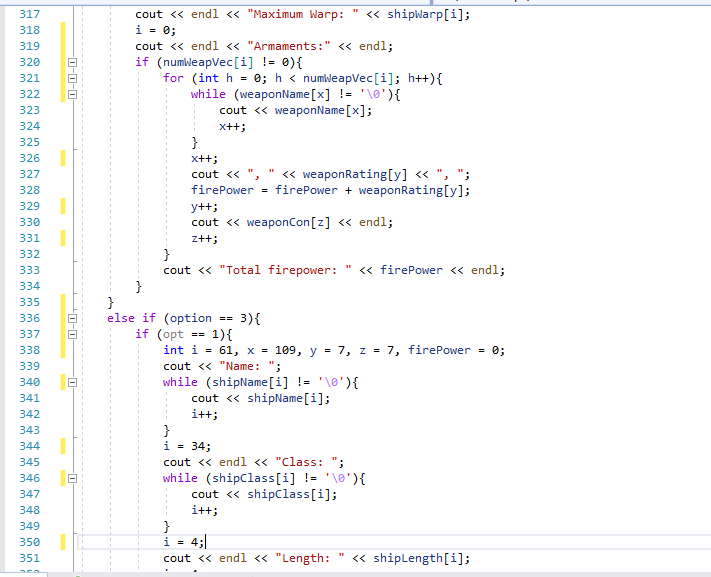Click 'else if (option == 3){' line
Image resolution: width=711 pixels, height=577 pixels.
184,318
